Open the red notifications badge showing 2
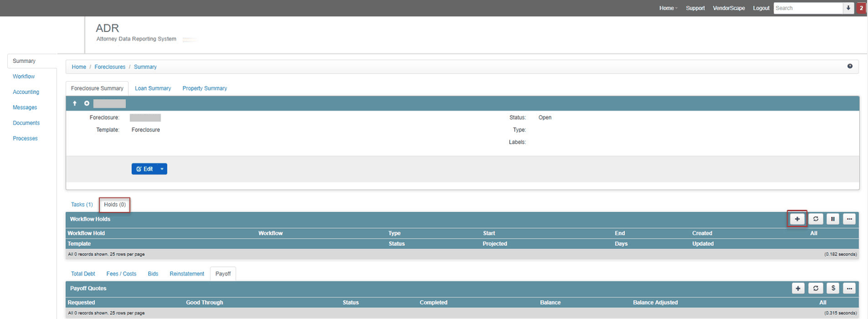The image size is (868, 319). [x=861, y=8]
